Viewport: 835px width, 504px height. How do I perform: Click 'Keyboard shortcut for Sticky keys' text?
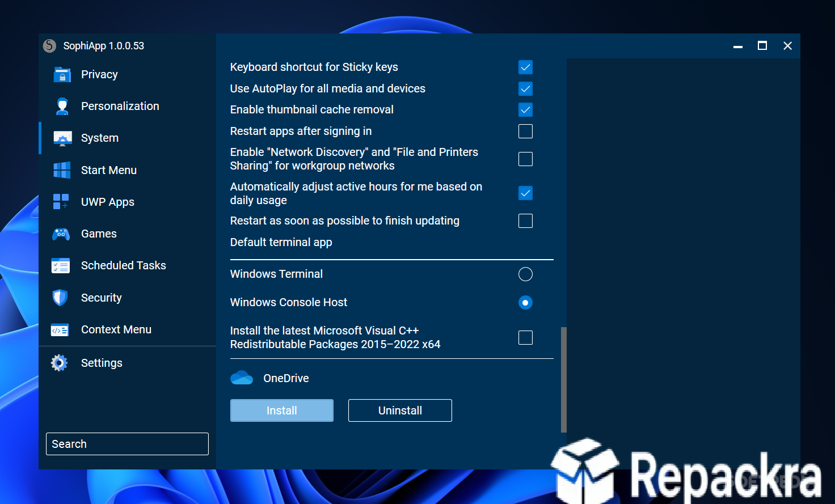[x=314, y=67]
